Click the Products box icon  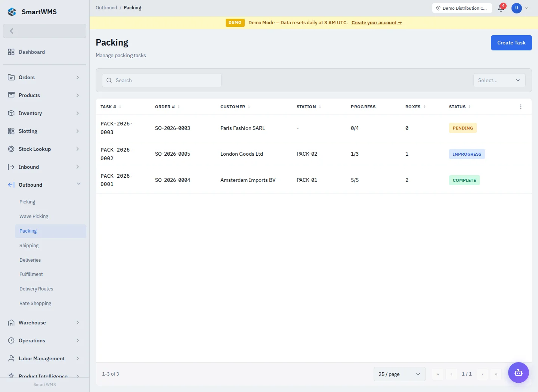11,95
